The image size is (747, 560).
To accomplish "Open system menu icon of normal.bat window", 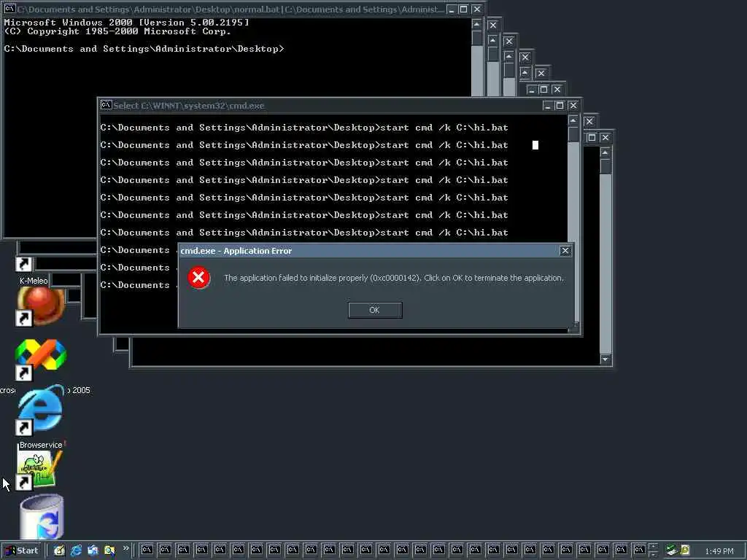I will [x=9, y=9].
